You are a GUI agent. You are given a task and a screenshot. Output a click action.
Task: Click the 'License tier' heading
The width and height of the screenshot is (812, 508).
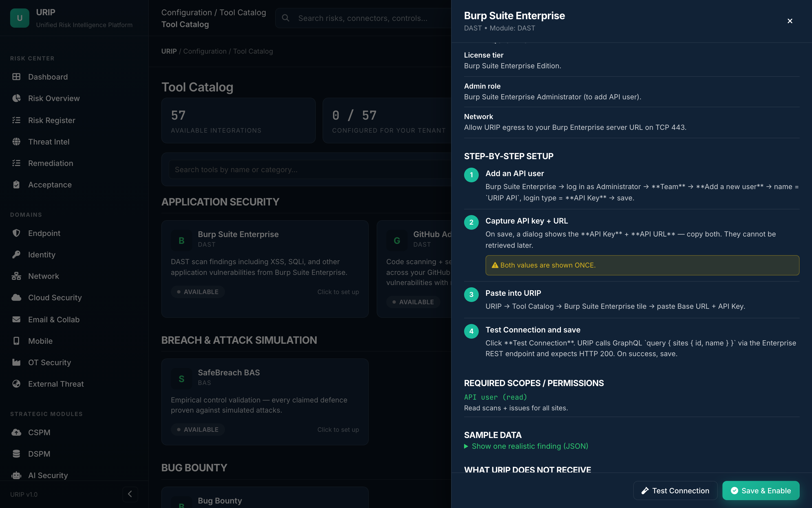(x=484, y=55)
